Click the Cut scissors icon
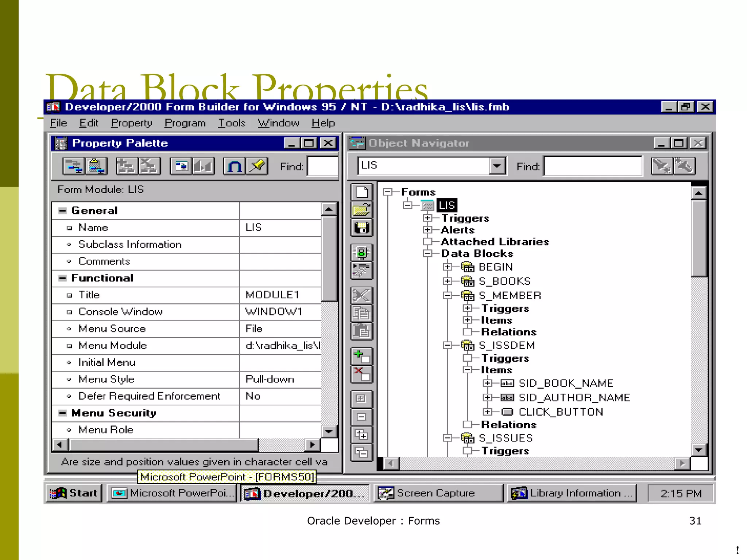Screen dimensions: 747x560 361,295
